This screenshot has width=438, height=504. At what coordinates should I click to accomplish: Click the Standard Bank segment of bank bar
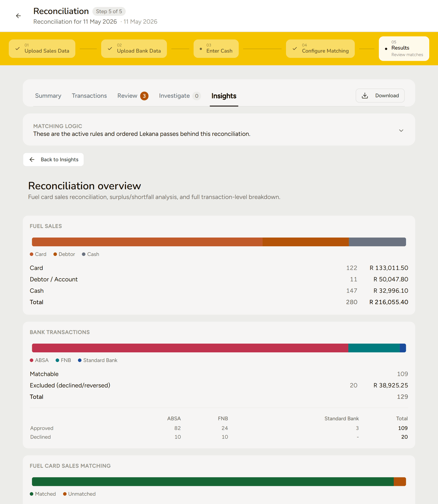pyautogui.click(x=403, y=348)
